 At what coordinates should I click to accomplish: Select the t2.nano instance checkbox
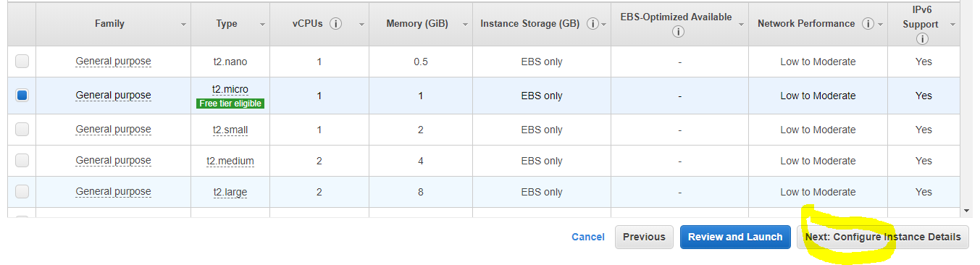[x=22, y=62]
